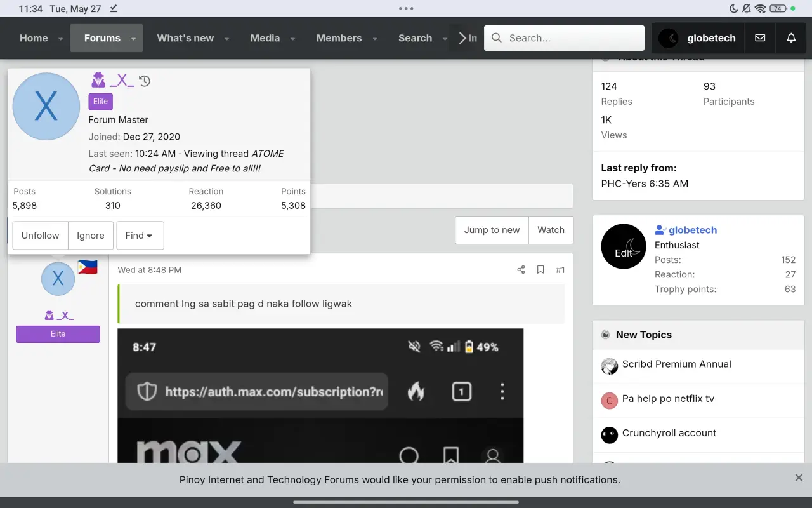
Task: Click the 26,360 Reaction count
Action: pyautogui.click(x=206, y=206)
